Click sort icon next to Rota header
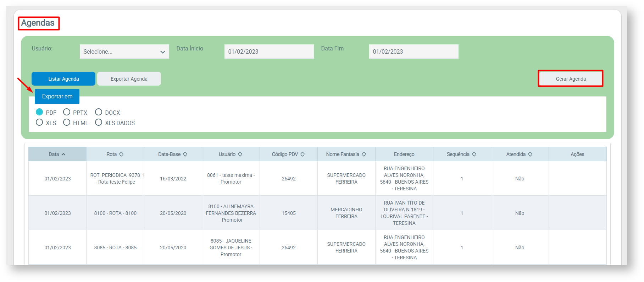 pyautogui.click(x=121, y=154)
